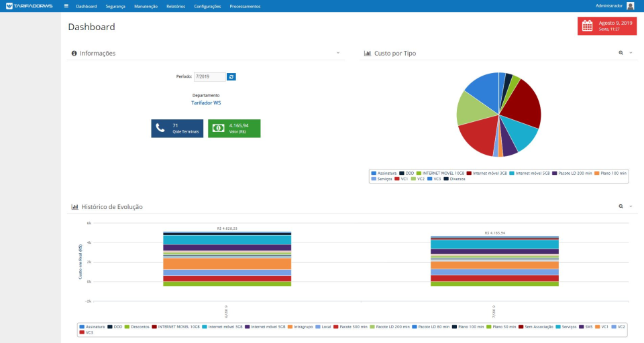
Task: Click the chart icon beside Histórico de Evolução
Action: click(74, 207)
